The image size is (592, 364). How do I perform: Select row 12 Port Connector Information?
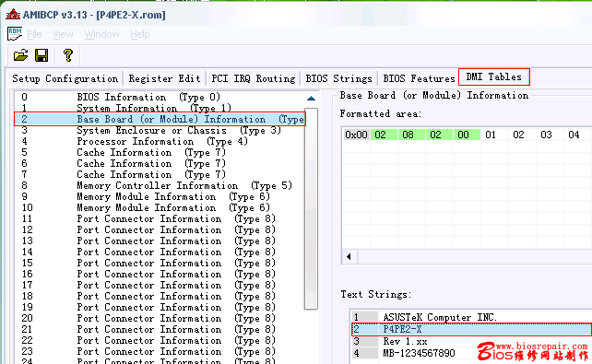click(x=160, y=229)
